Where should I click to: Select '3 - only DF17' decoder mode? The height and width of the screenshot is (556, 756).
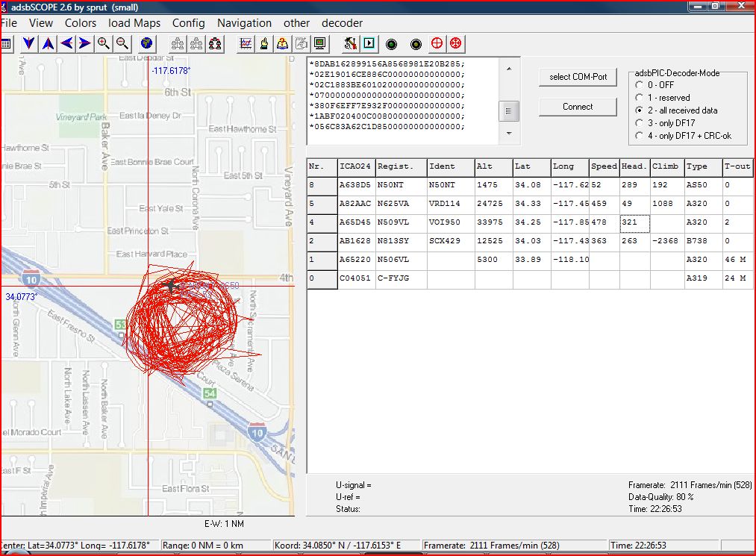point(640,123)
